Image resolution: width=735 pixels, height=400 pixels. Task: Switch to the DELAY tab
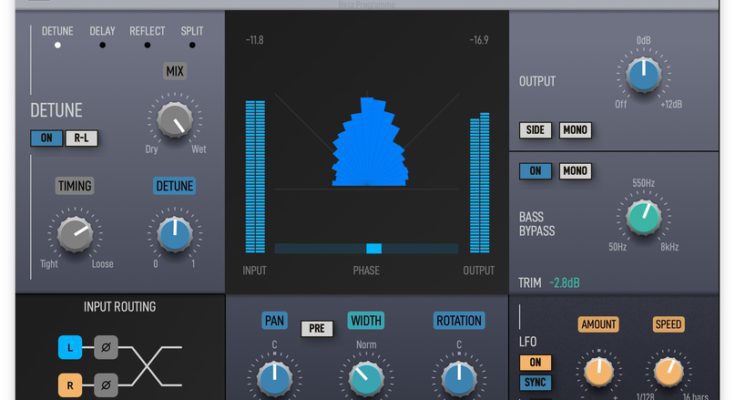pyautogui.click(x=102, y=37)
